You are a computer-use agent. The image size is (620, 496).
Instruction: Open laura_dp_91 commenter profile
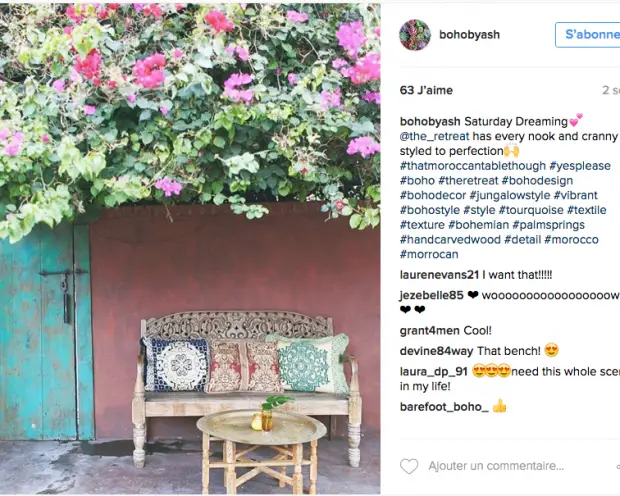(x=434, y=372)
